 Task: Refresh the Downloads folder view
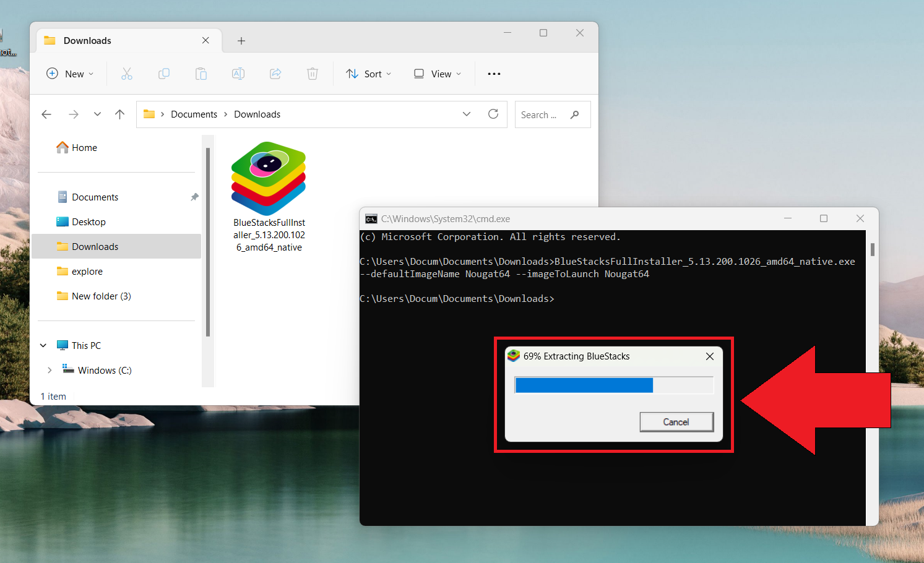[493, 114]
